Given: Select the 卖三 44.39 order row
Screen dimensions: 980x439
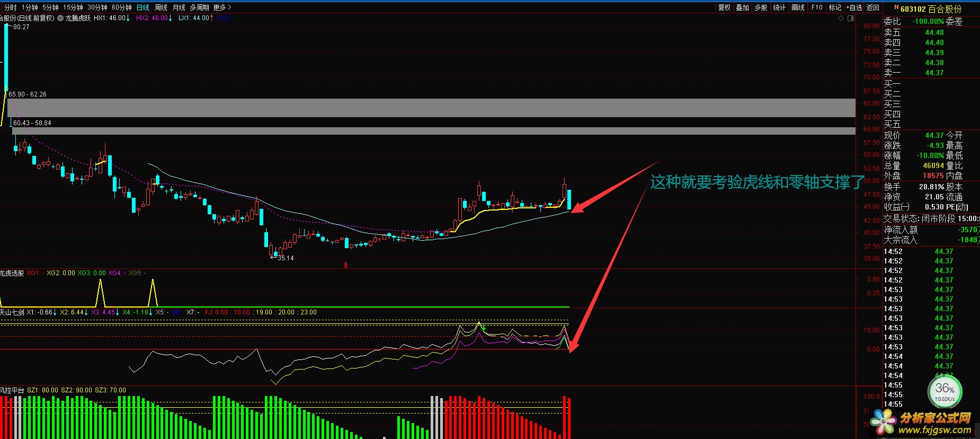Looking at the screenshot, I should 931,52.
